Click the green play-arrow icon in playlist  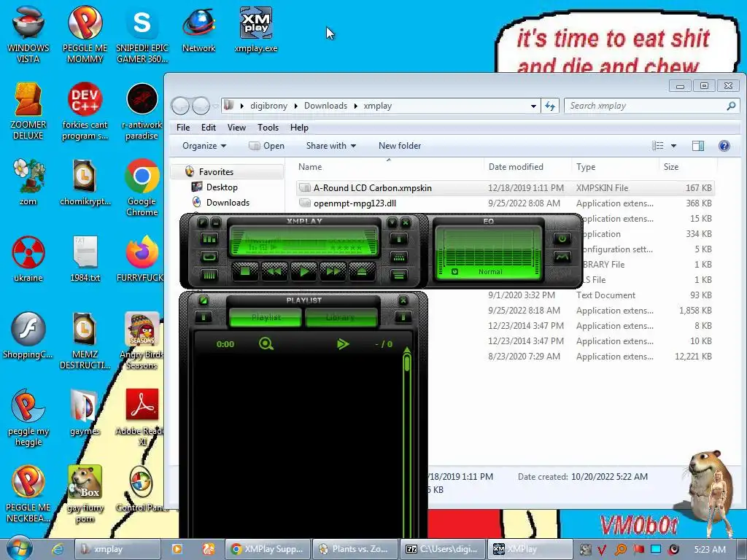tap(343, 343)
